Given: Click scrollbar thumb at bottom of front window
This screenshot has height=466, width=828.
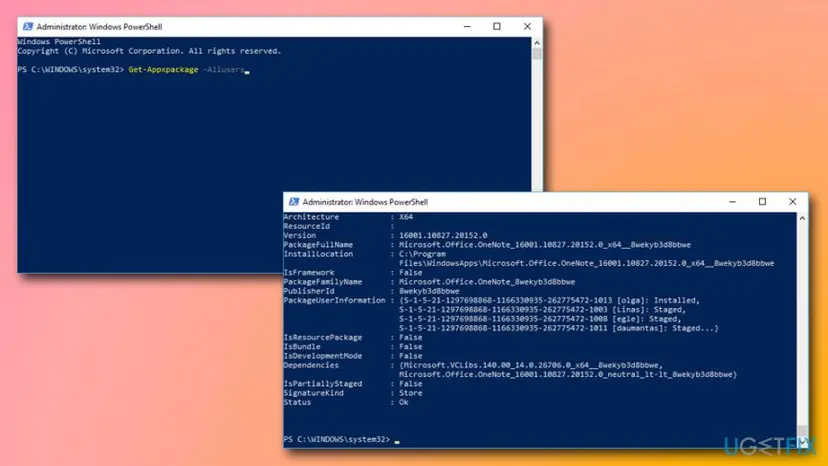Looking at the screenshot, I should tap(802, 430).
